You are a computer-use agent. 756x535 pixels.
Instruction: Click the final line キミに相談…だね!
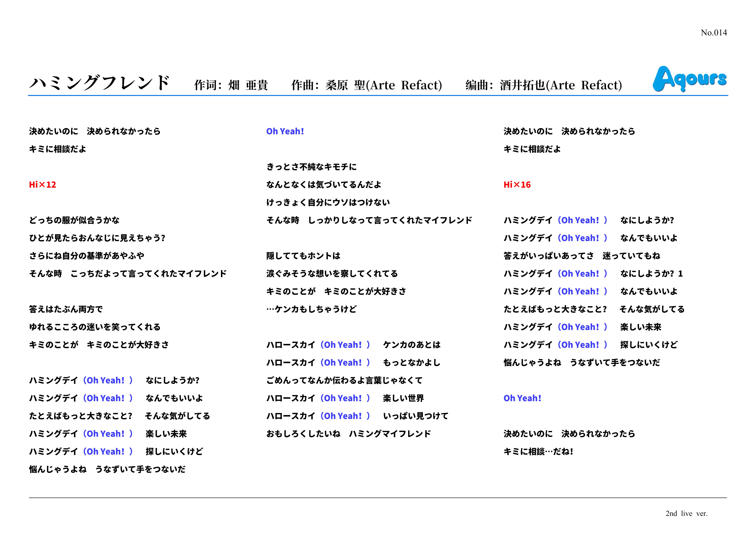click(x=538, y=451)
